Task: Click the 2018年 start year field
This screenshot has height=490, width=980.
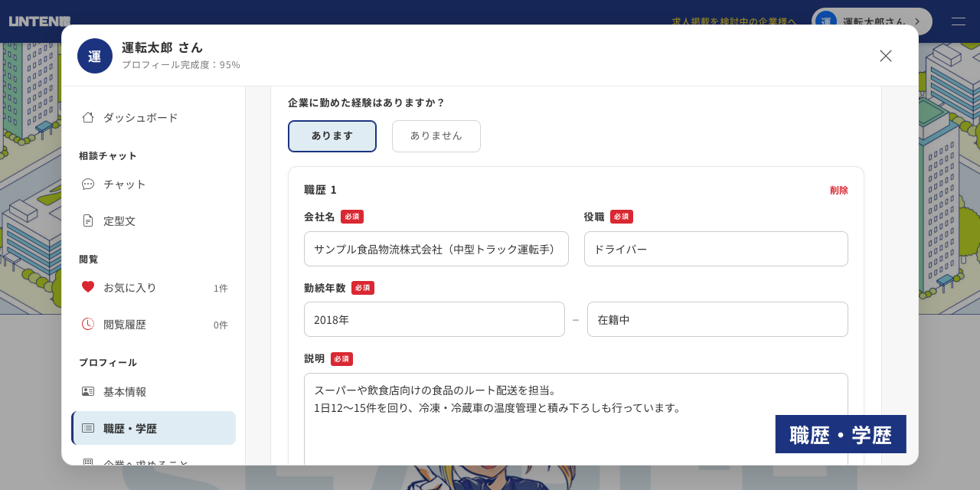Action: (x=434, y=319)
